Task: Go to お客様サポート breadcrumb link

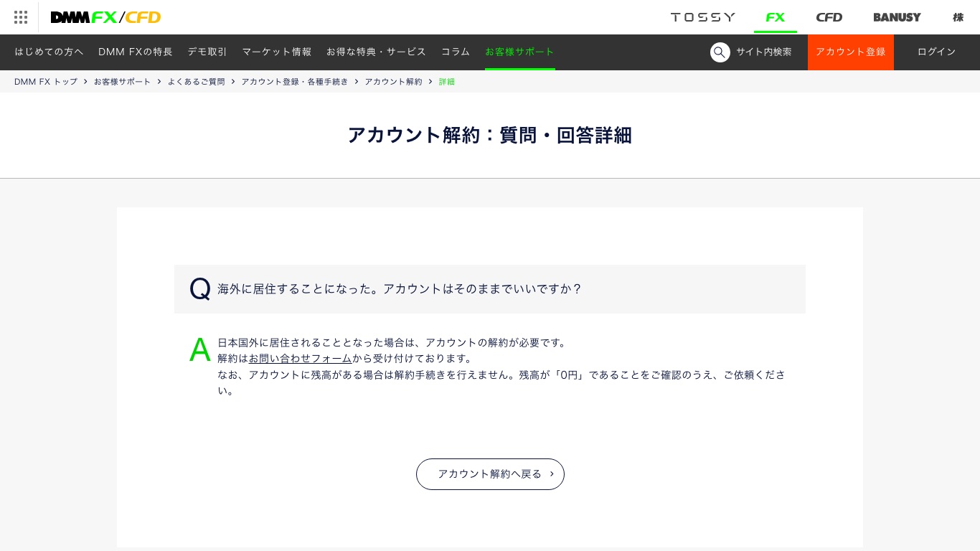Action: click(123, 82)
